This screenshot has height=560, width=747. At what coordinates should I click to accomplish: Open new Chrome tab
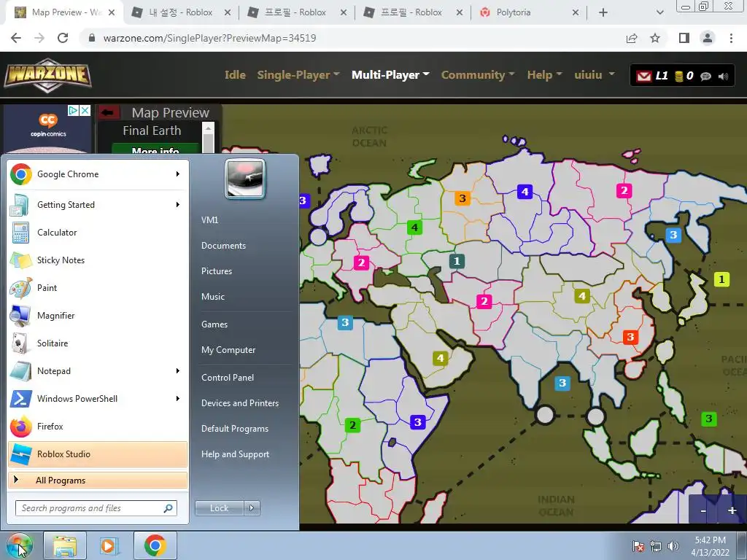pos(603,12)
